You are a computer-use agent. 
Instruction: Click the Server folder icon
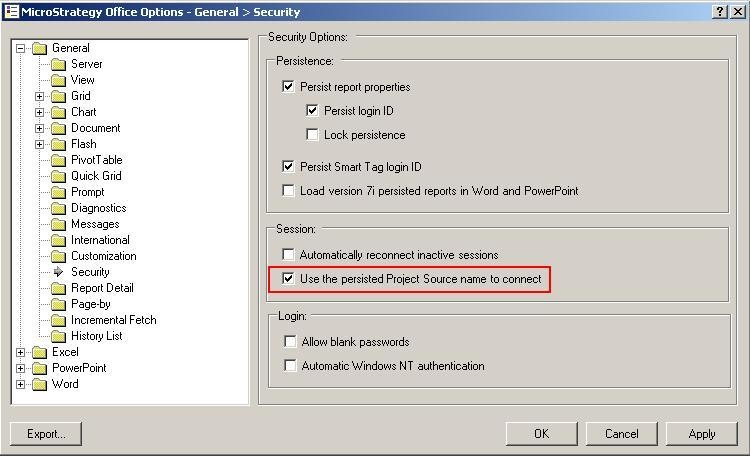pos(58,64)
